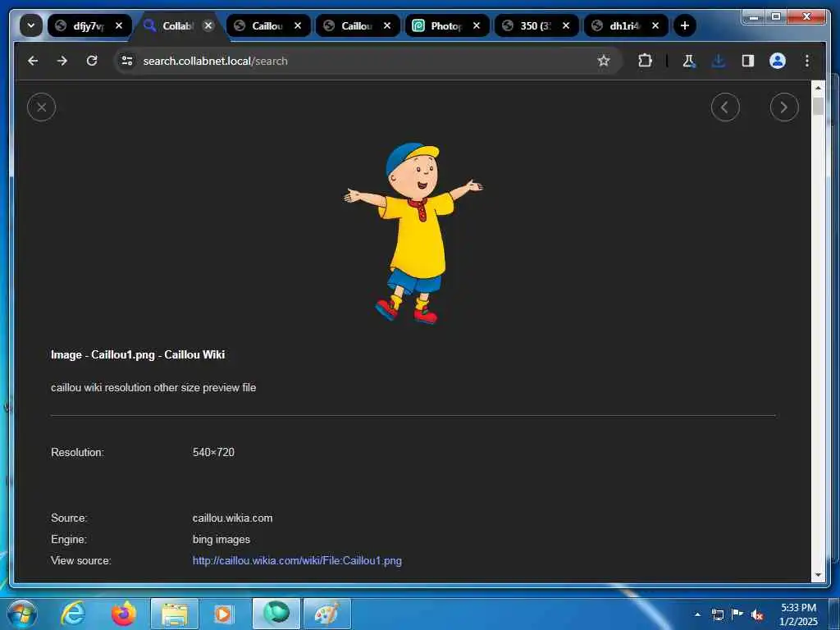Image resolution: width=840 pixels, height=630 pixels.
Task: Click the Caillou character image preview
Action: pyautogui.click(x=413, y=233)
